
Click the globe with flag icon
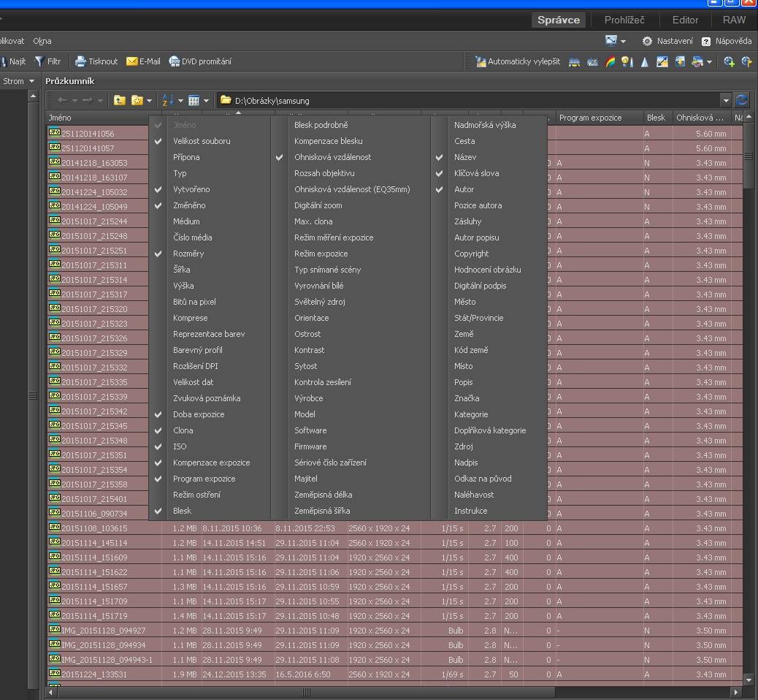(746, 61)
